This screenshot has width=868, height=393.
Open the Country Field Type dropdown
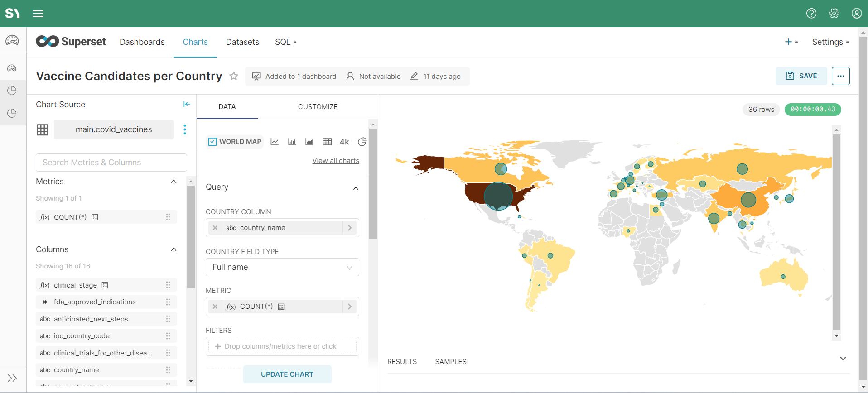point(282,267)
